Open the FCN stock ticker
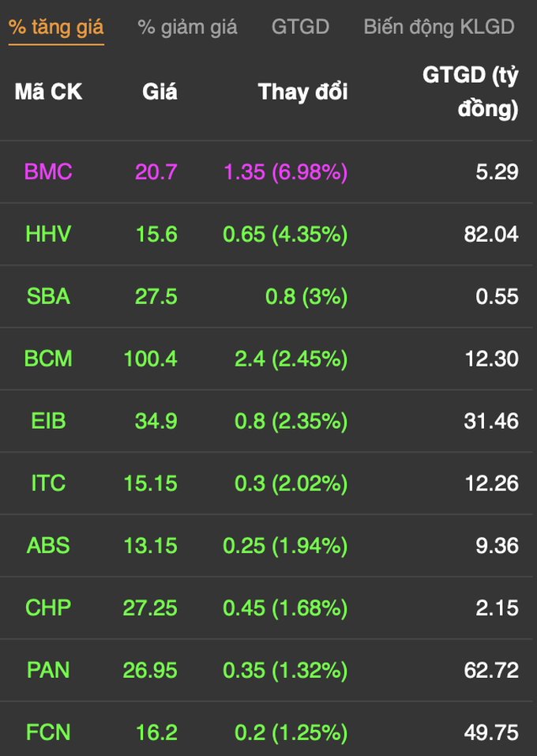The width and height of the screenshot is (537, 756). coord(48,732)
